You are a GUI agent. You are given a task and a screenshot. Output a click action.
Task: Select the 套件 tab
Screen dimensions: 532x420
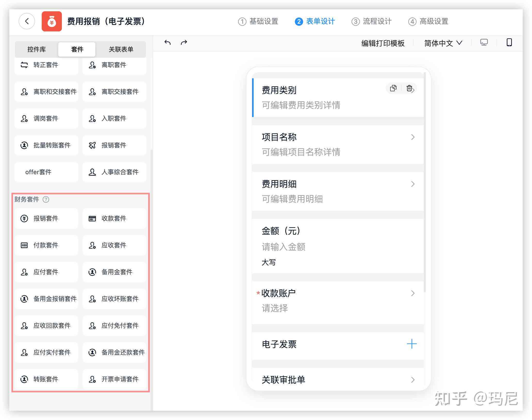[x=77, y=49]
